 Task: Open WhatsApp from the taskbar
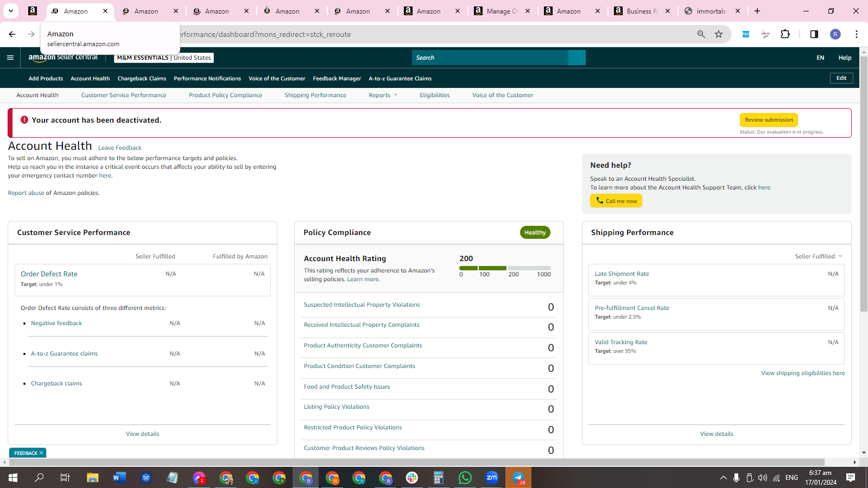(x=465, y=478)
